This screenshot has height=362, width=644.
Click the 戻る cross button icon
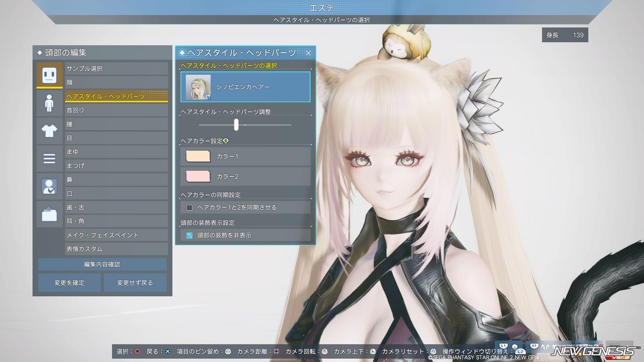(167, 351)
